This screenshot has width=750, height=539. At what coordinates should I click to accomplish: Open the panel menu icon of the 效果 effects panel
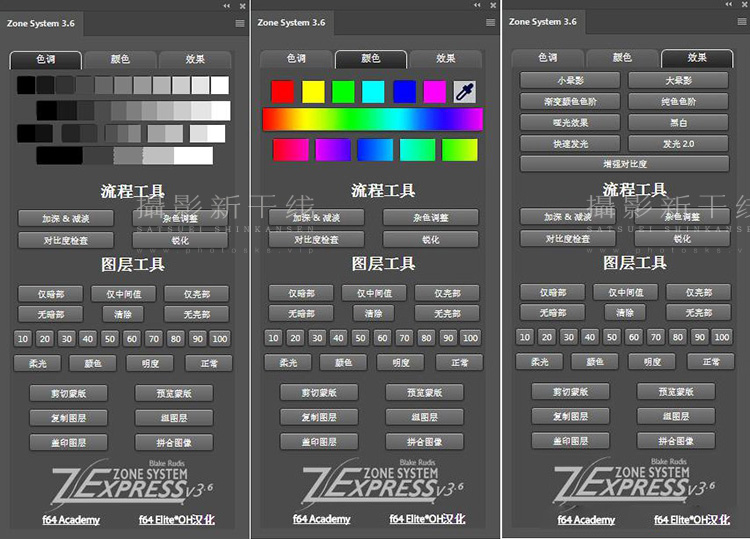[x=742, y=22]
